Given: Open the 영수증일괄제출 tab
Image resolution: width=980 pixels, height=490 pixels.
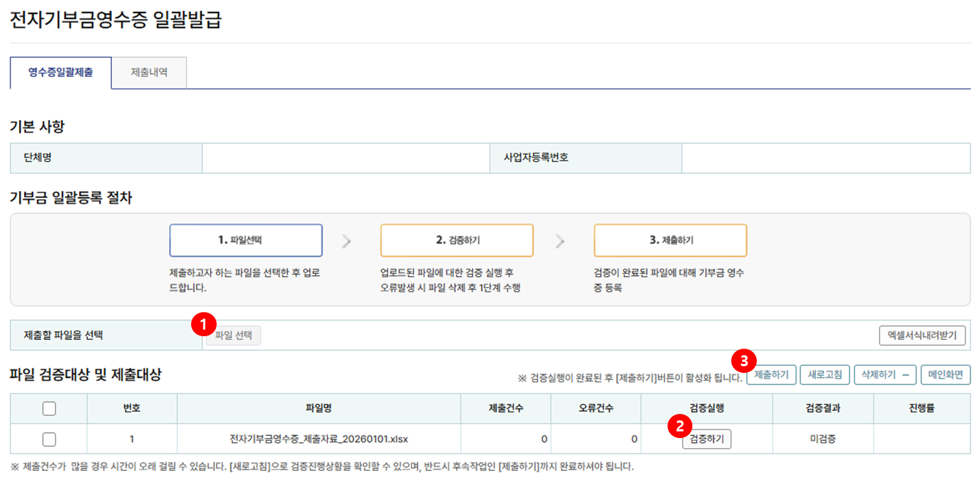Looking at the screenshot, I should click(61, 73).
